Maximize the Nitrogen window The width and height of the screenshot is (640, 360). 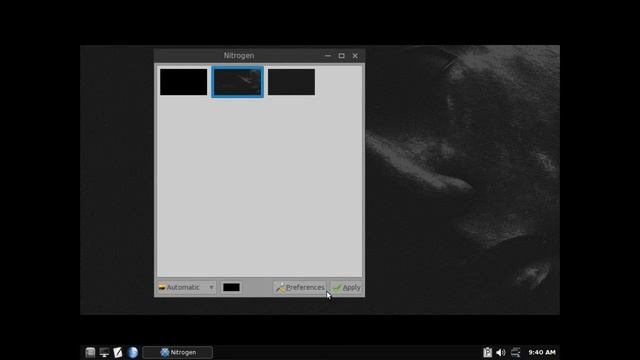coord(342,56)
